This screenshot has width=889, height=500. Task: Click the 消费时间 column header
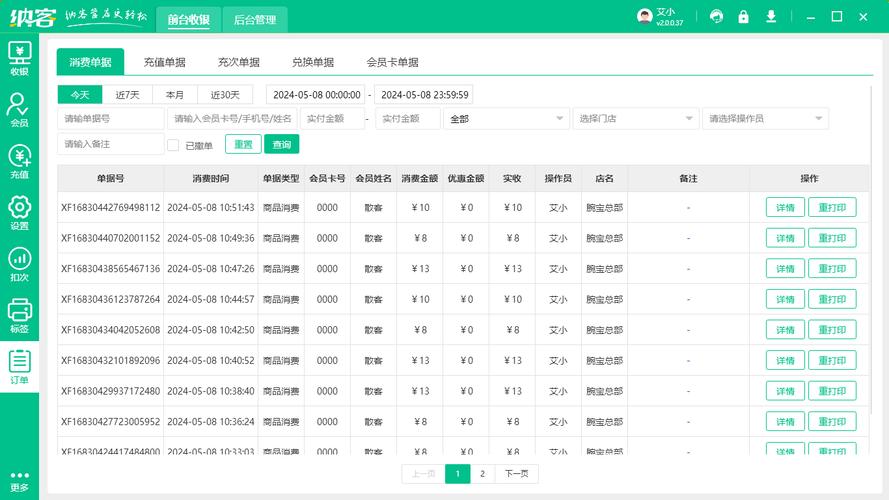[x=210, y=179]
